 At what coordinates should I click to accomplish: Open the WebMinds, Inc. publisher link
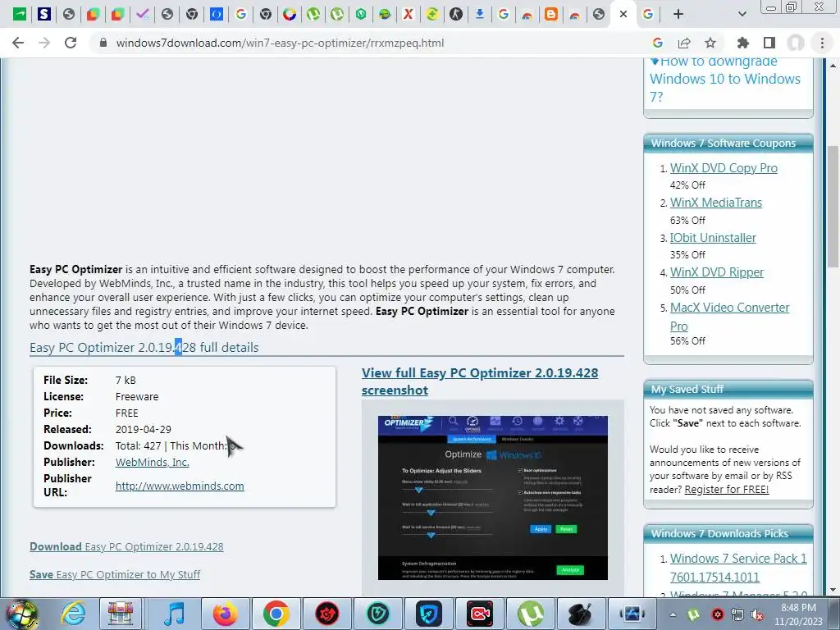(x=152, y=462)
